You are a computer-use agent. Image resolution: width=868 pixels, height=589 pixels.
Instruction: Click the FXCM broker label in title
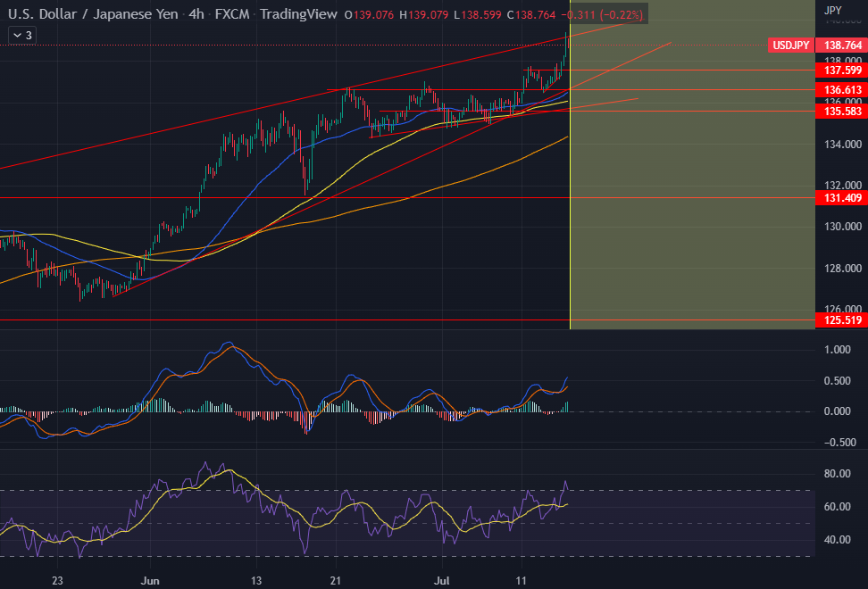click(232, 14)
